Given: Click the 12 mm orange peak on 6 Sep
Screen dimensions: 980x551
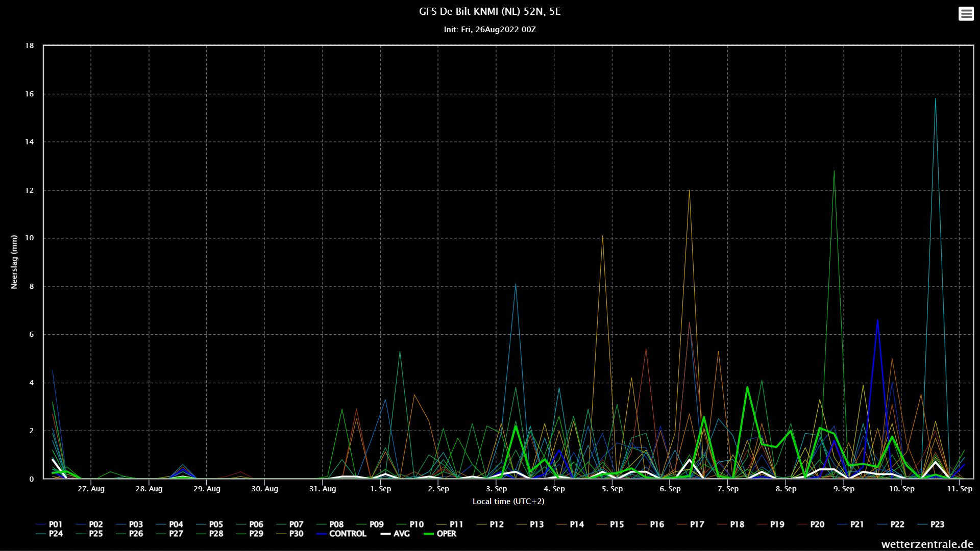Looking at the screenshot, I should 689,190.
